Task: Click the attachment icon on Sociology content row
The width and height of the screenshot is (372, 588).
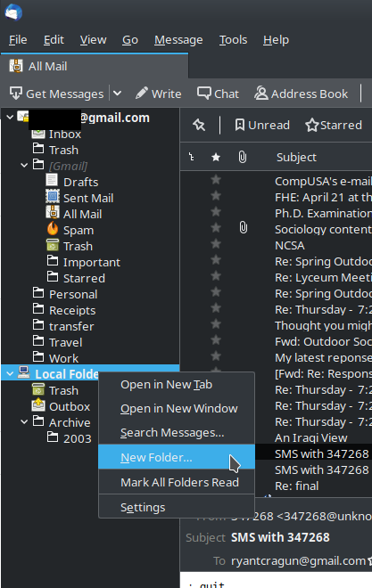Action: pyautogui.click(x=244, y=227)
